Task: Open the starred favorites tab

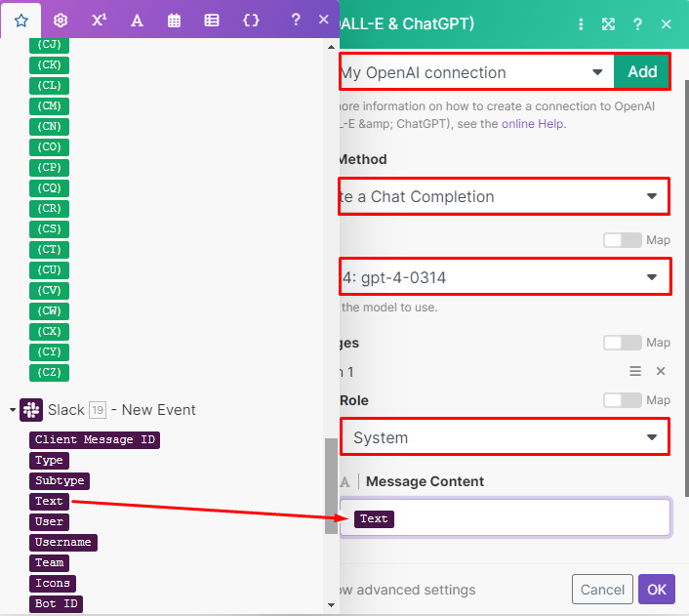Action: click(x=21, y=21)
